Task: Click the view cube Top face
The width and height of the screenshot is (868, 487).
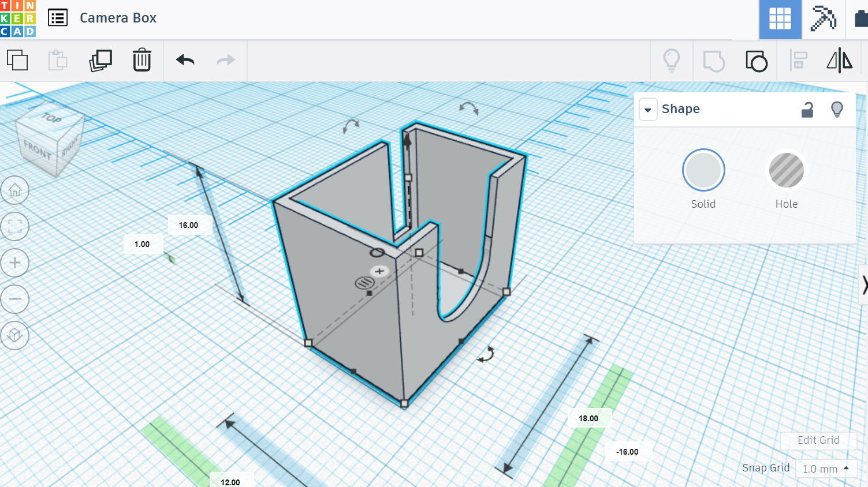Action: [x=51, y=118]
